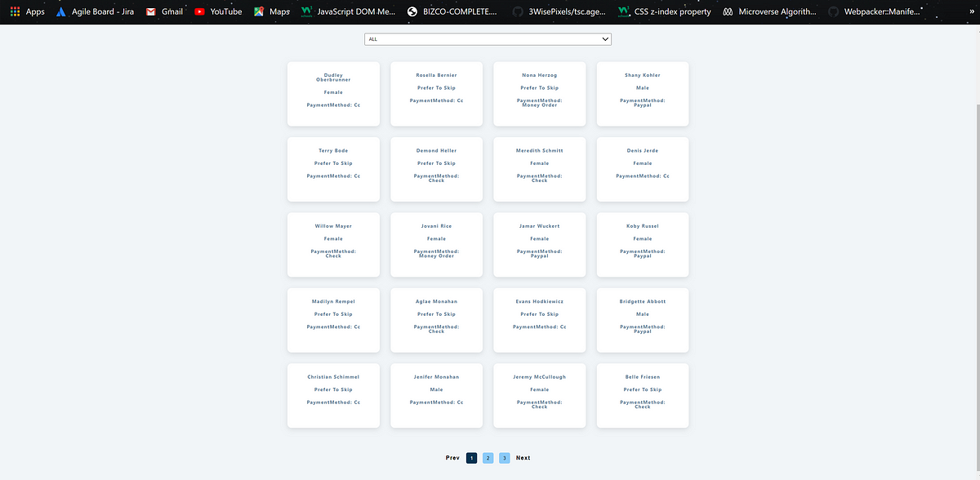This screenshot has height=480, width=980.
Task: Click the name Jenifer Monahan
Action: click(x=436, y=377)
